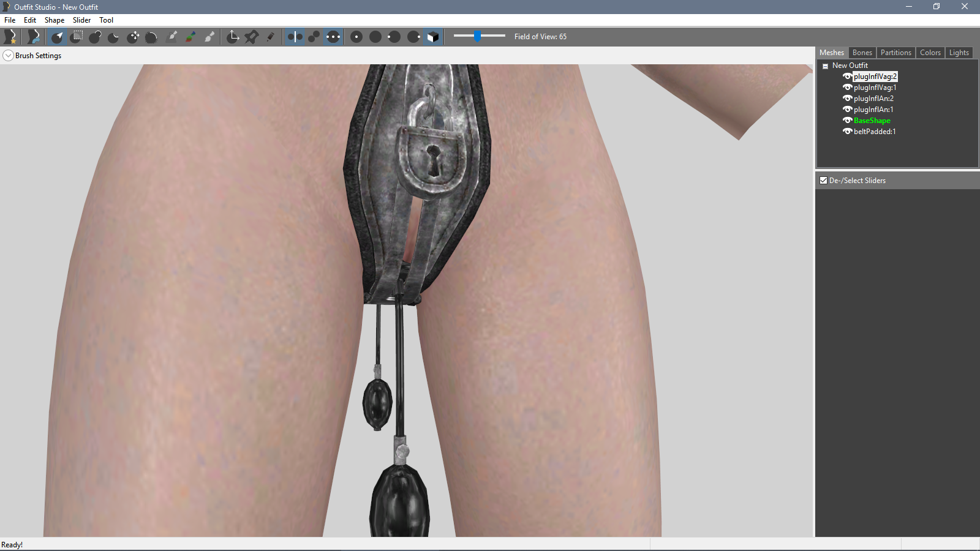980x551 pixels.
Task: Pick the Move brush with four arrows
Action: (133, 37)
